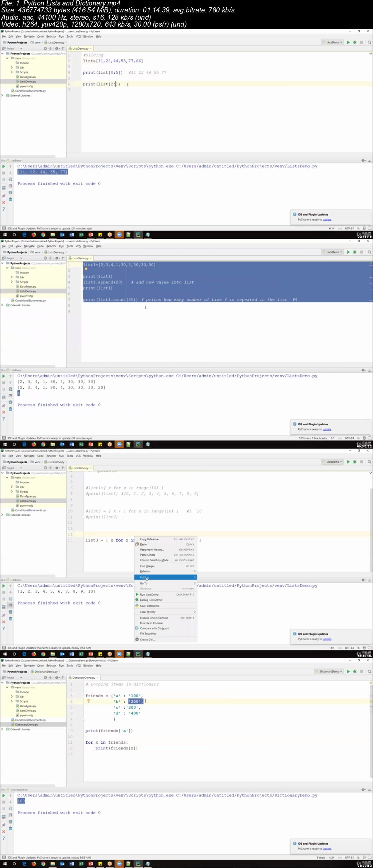Open UTF-8 encoding selector in Slicing frame status bar
Screen dimensions: 373x868
(x=350, y=229)
